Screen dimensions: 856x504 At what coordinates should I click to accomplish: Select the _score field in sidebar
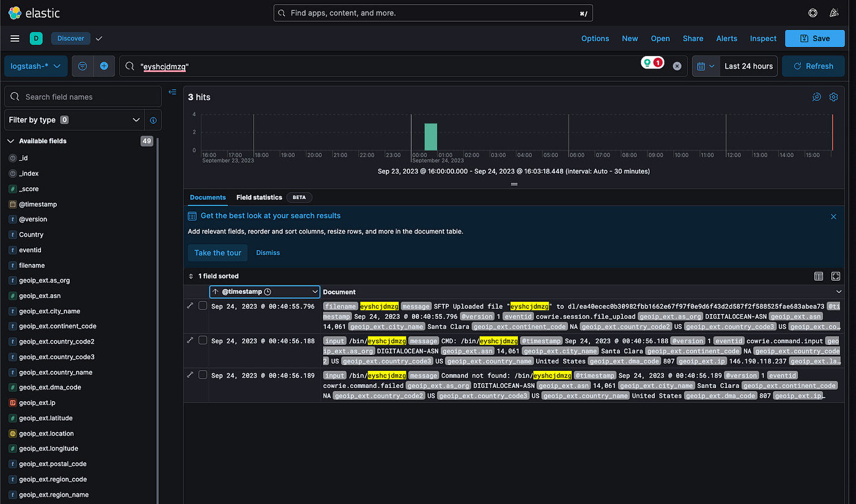coord(29,189)
